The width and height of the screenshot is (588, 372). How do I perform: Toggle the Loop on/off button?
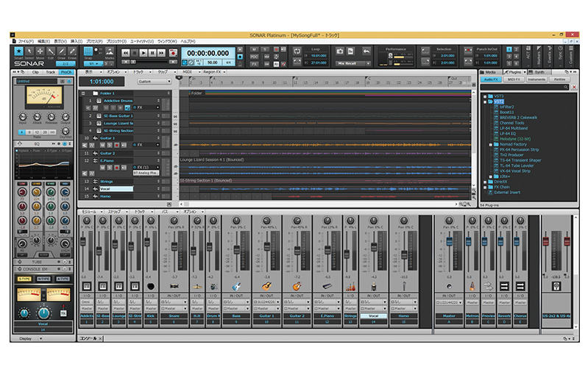coord(297,51)
